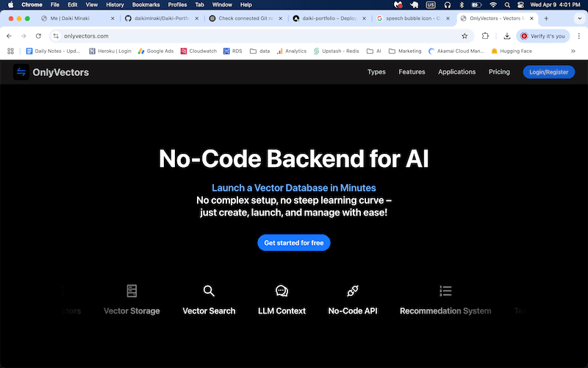Switch to daiki-portfolio Deploy tab
Viewport: 588px width, 368px height.
click(329, 18)
